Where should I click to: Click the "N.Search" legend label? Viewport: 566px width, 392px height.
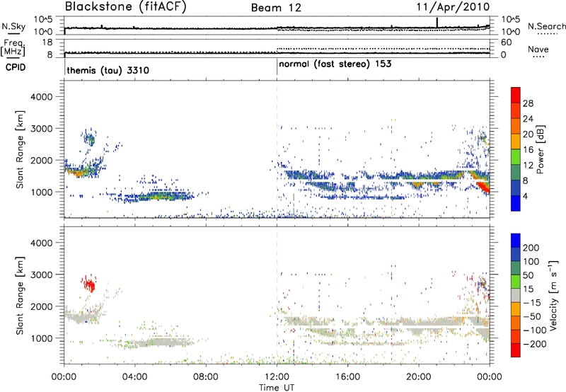pos(546,26)
